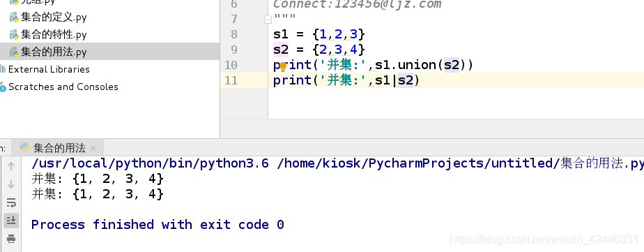
Task: Select 集合的用法.py in the project tree
Action: pyautogui.click(x=54, y=52)
